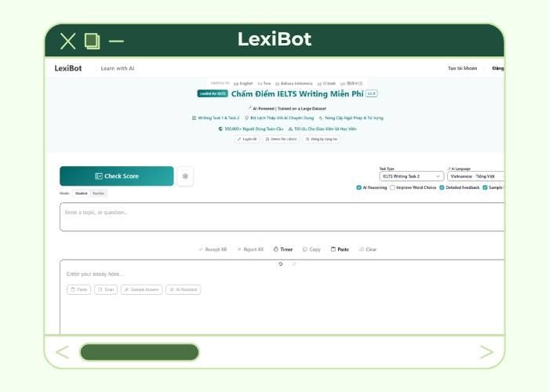
Task: Click Copy in the essay toolbar
Action: [311, 249]
